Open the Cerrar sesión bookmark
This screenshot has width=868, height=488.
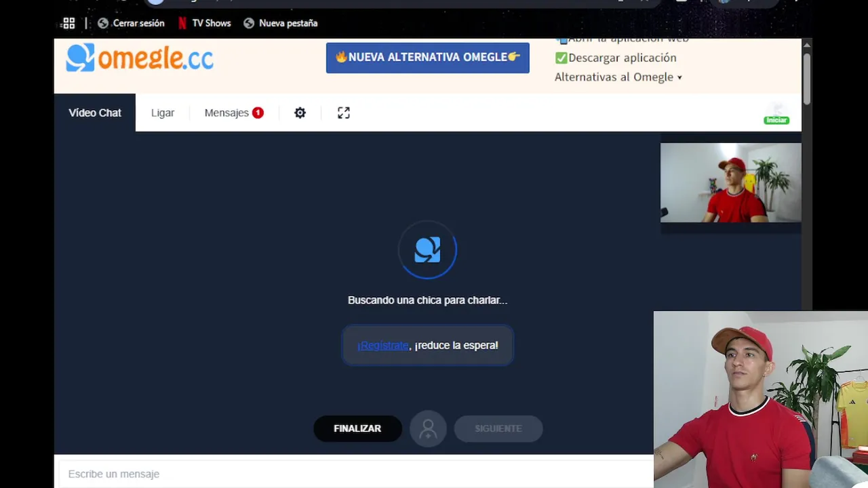tap(131, 23)
